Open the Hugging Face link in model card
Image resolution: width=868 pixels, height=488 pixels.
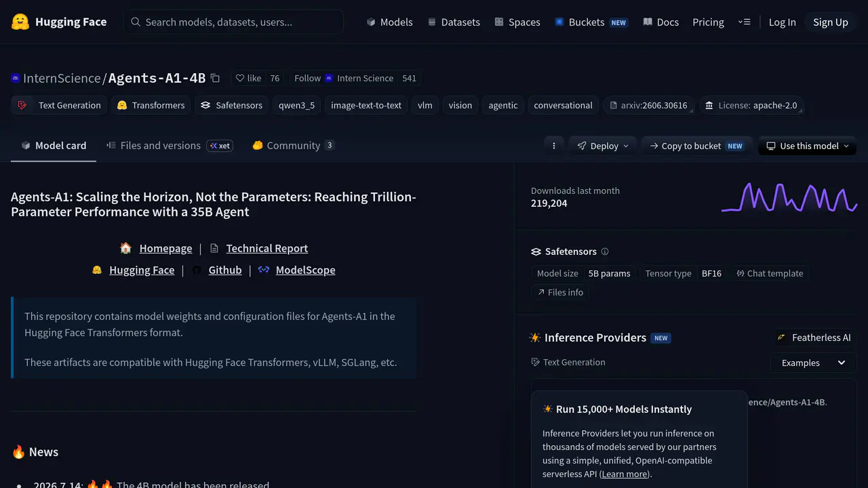tap(142, 270)
